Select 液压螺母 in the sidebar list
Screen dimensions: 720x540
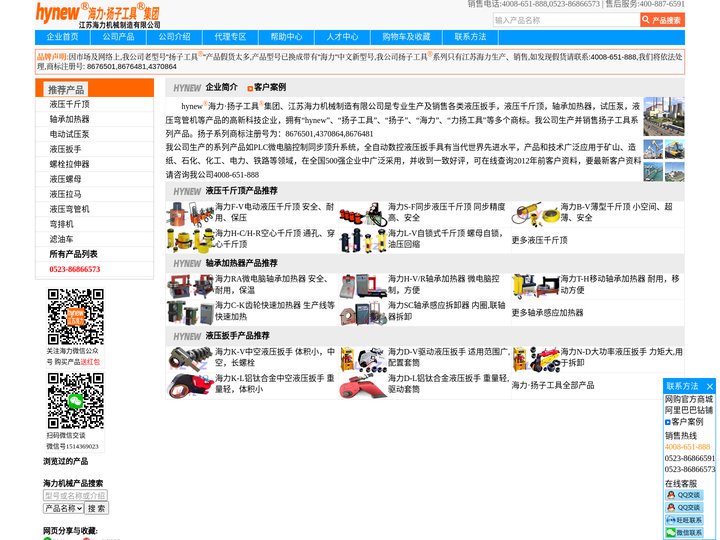[65, 179]
